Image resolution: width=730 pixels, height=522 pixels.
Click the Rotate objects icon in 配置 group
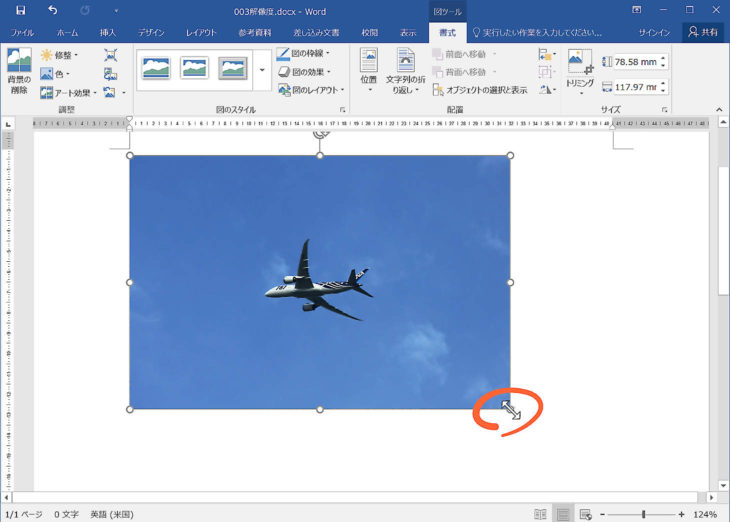click(546, 90)
